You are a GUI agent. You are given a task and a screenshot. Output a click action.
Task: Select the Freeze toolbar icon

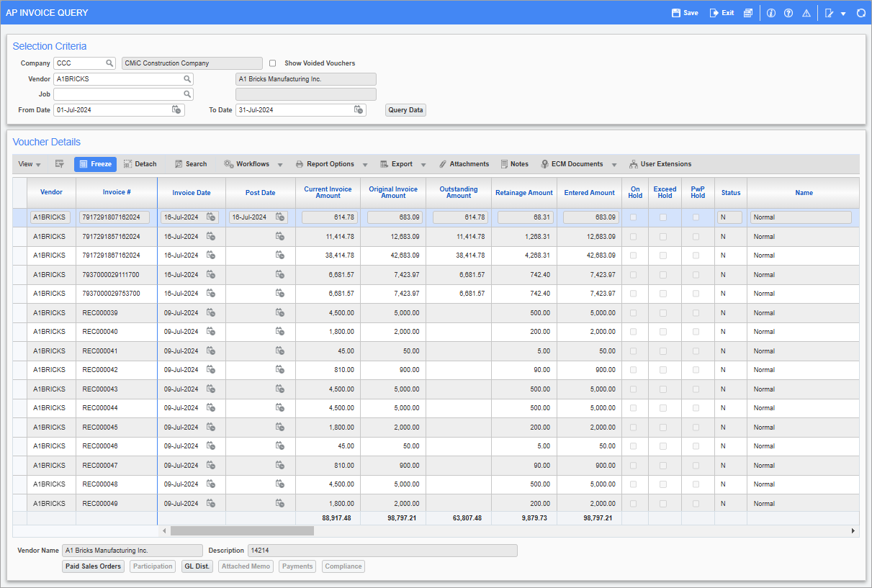[x=94, y=164]
